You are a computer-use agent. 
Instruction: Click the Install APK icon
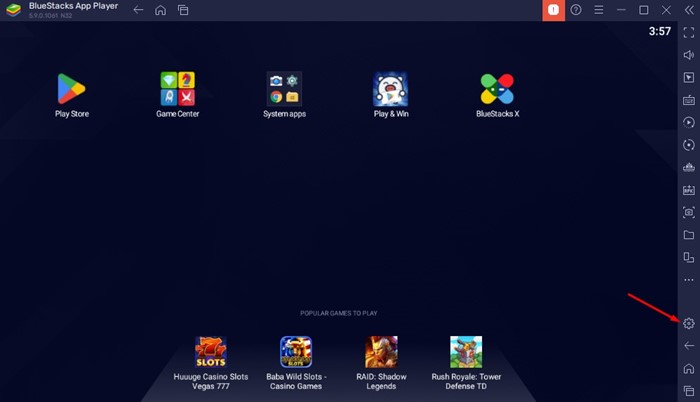click(688, 189)
